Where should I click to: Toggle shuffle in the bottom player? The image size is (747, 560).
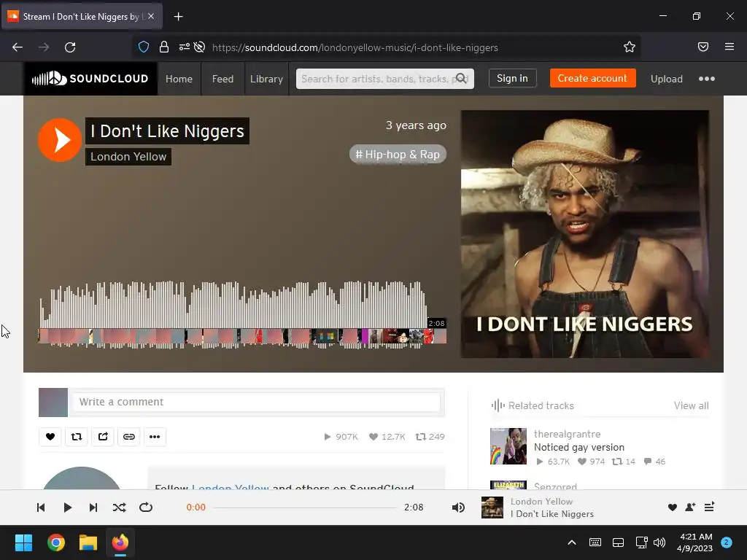point(119,507)
